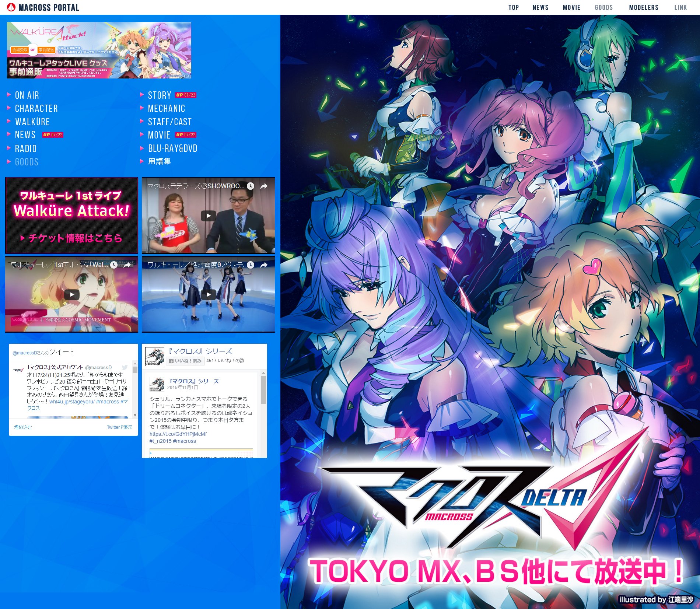This screenshot has height=609, width=700.
Task: Click @macrossDさんのツイート heading link
Action: (43, 352)
